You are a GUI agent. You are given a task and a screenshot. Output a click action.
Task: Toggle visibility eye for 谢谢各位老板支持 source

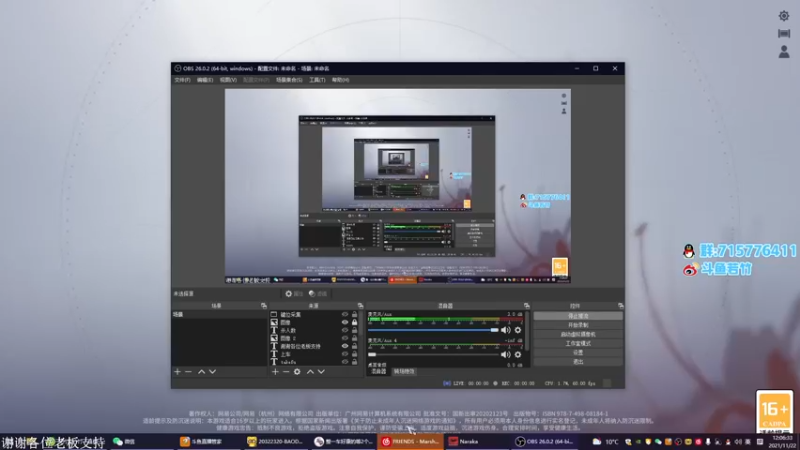click(345, 346)
